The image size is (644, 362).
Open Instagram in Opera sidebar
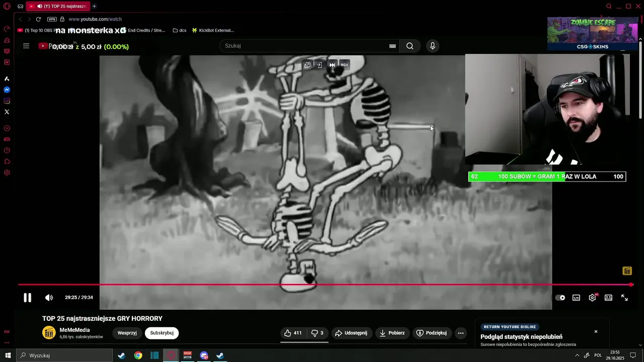pos(7,101)
